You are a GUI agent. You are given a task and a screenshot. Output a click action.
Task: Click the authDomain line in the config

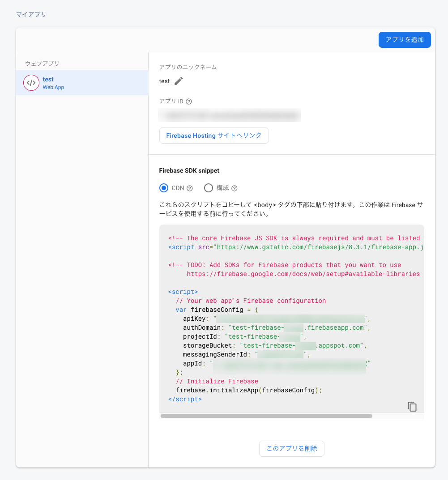point(277,328)
